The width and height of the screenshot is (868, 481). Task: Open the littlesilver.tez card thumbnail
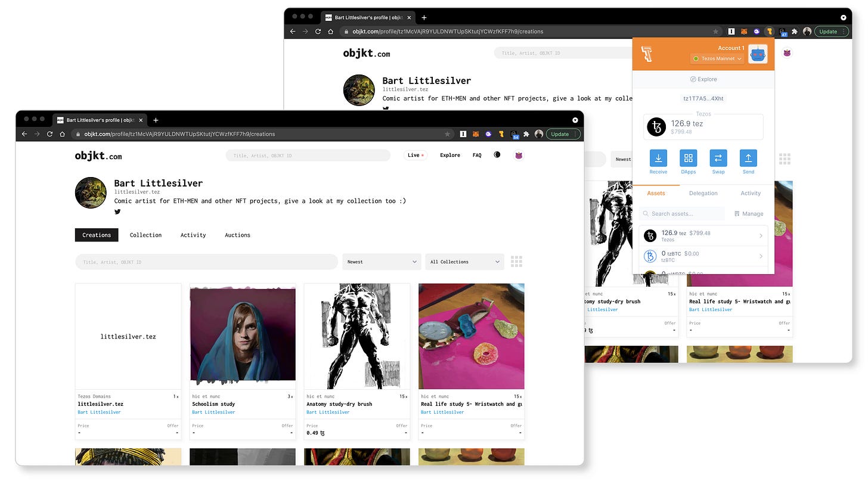pos(128,336)
